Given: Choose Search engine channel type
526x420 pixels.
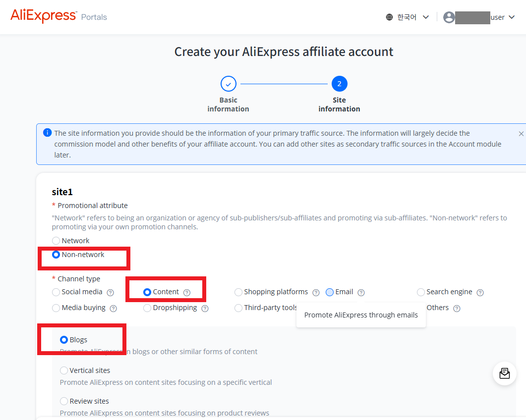Looking at the screenshot, I should click(421, 292).
